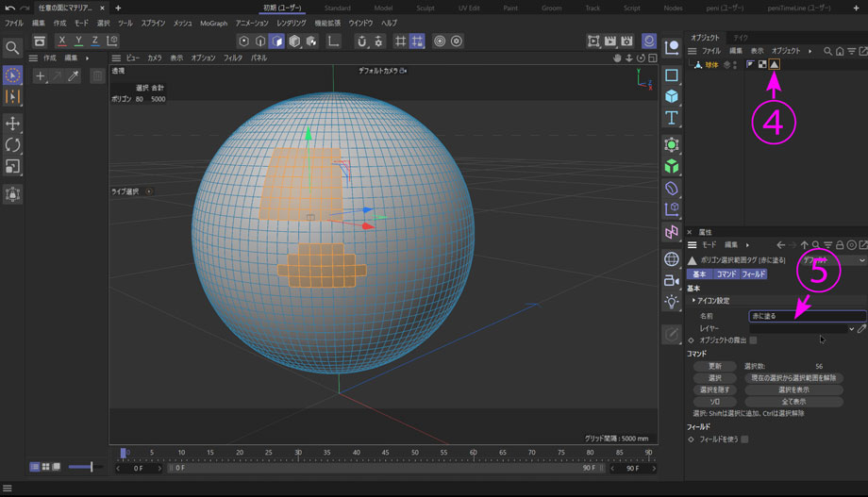Select the Rotate tool in left toolbar
The image size is (868, 497).
(x=13, y=145)
